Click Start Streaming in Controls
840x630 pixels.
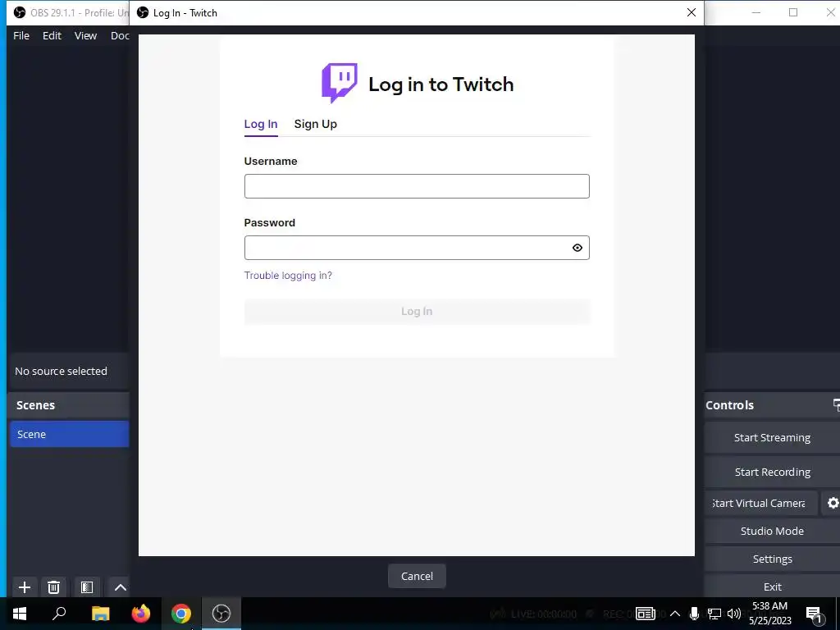(772, 438)
